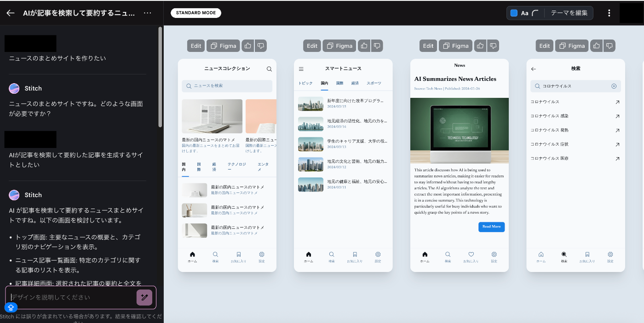Click the blue theme color swatch
Image resolution: width=644 pixels, height=323 pixels.
point(514,13)
